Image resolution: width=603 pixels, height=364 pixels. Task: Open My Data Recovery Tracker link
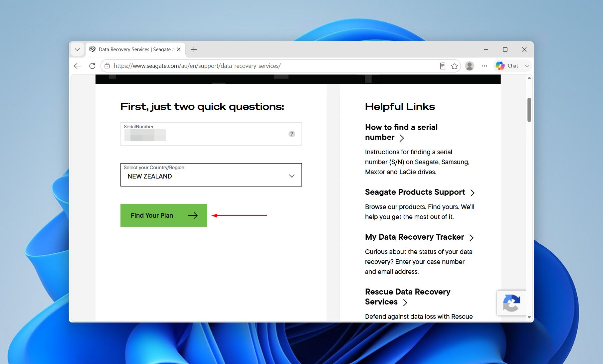tap(414, 237)
